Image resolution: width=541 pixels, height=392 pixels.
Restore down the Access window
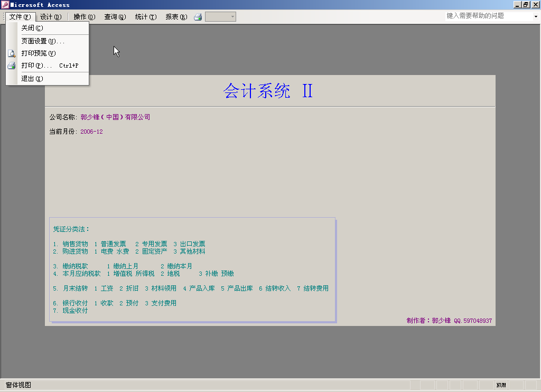click(x=526, y=5)
